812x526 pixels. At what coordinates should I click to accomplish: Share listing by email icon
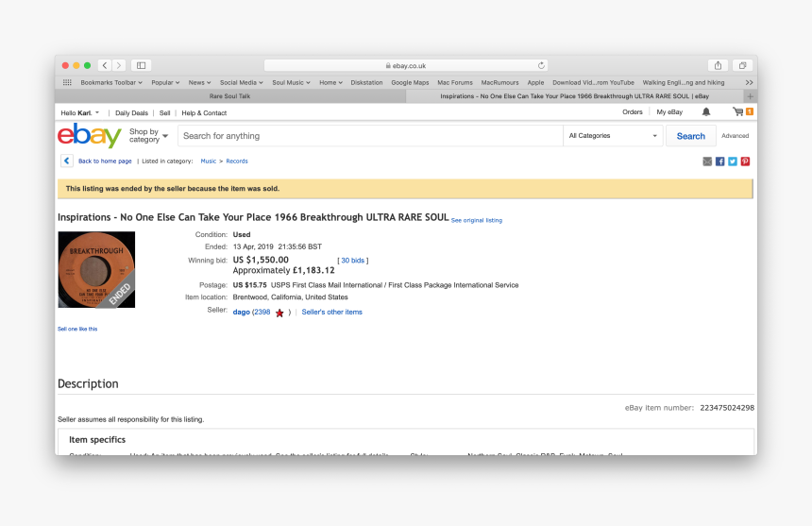click(x=707, y=161)
